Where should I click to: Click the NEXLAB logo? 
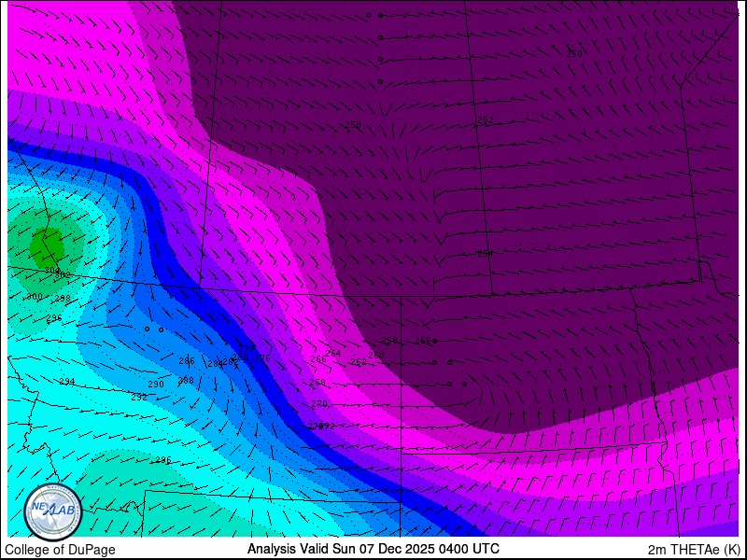pyautogui.click(x=53, y=512)
